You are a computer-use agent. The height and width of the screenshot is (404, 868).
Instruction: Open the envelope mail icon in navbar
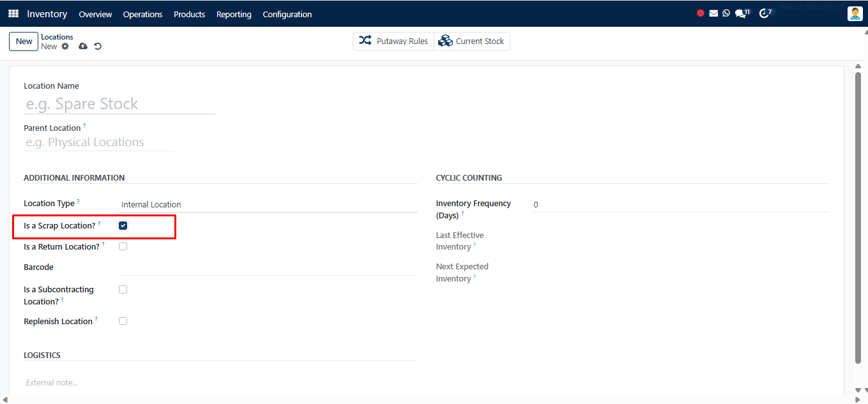tap(713, 13)
